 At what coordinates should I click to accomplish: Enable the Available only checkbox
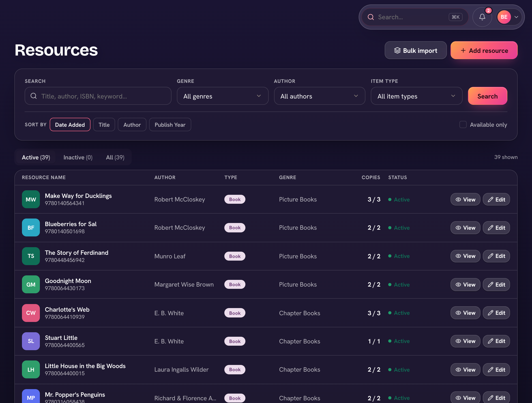pos(463,124)
